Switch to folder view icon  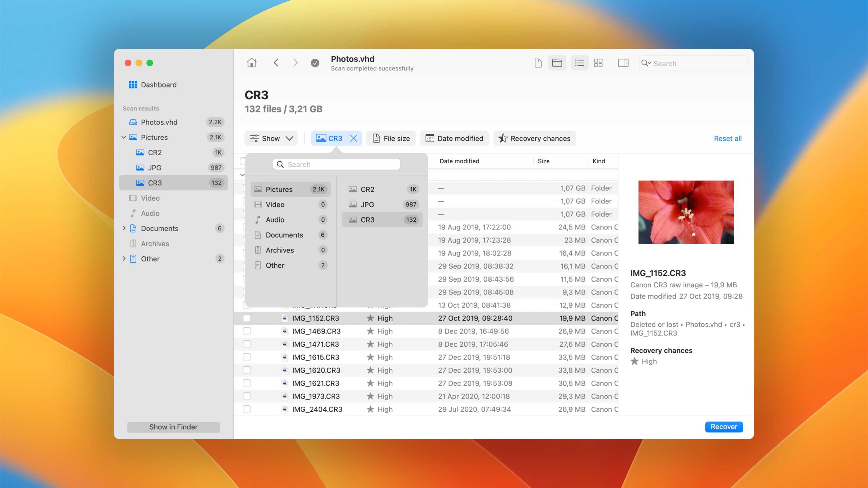(557, 63)
